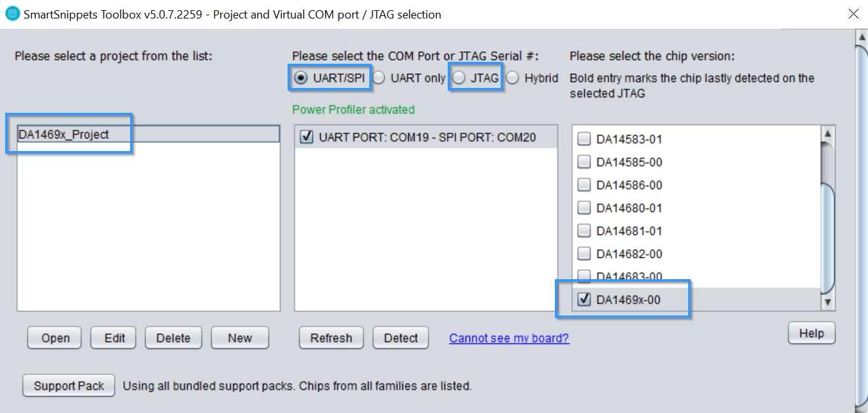Close the SmartSnippets Toolbox window

[x=853, y=13]
